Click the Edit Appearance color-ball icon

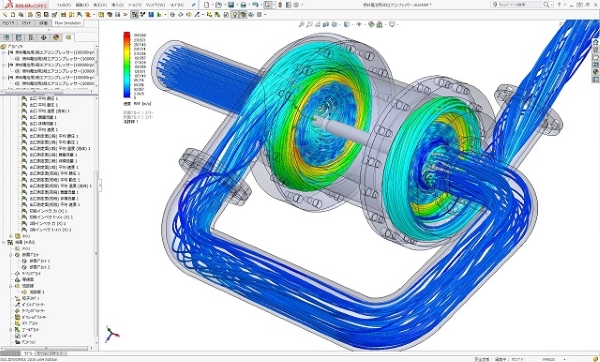[371, 24]
